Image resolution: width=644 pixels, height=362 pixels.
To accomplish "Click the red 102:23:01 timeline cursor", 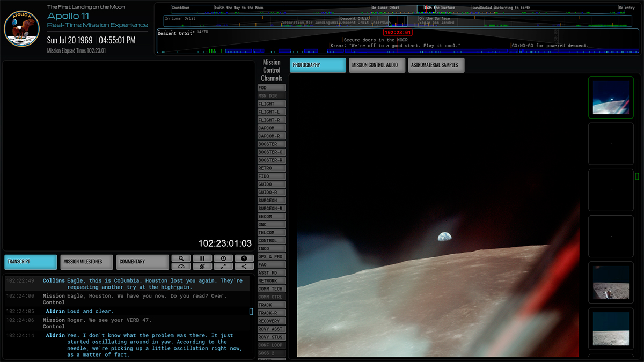I will [398, 33].
